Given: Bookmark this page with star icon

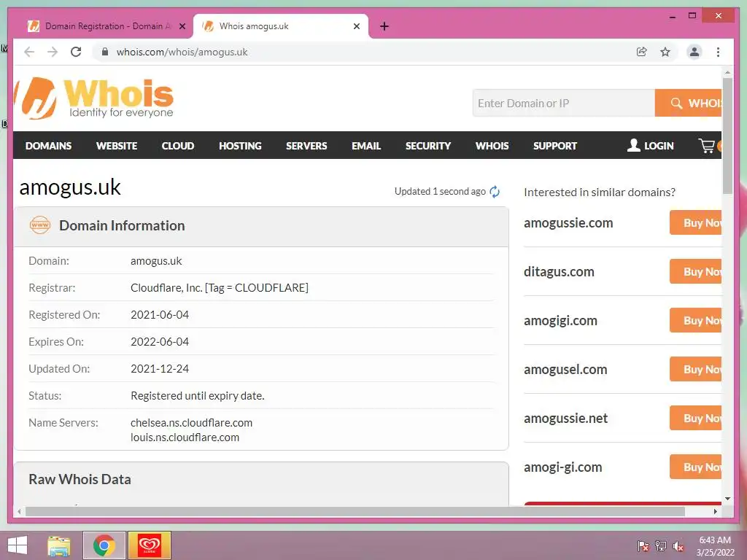Looking at the screenshot, I should (x=665, y=52).
